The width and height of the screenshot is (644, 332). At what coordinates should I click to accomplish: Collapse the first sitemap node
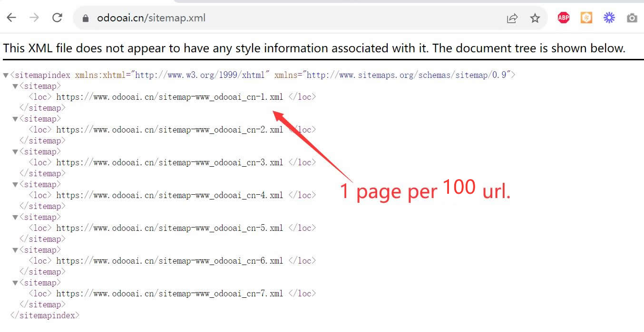click(15, 86)
